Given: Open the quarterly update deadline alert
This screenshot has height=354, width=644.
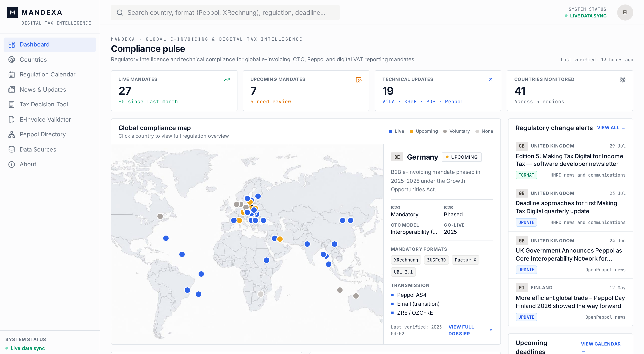Looking at the screenshot, I should [570, 208].
